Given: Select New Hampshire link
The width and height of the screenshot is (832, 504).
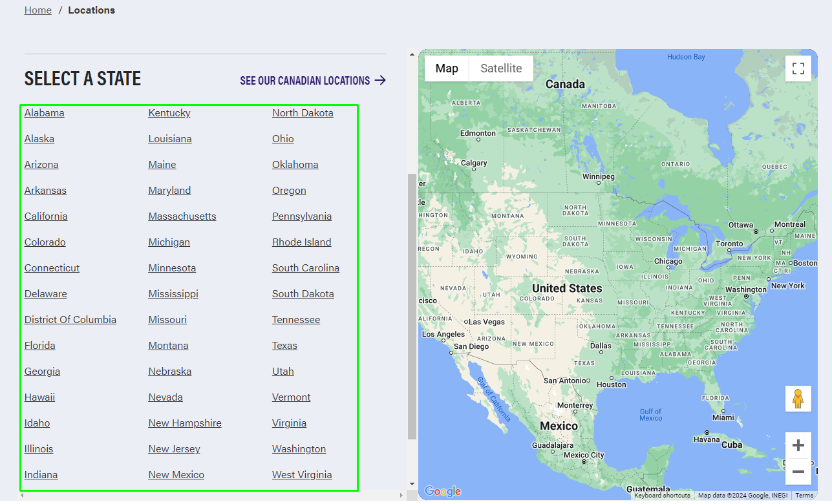Looking at the screenshot, I should (x=185, y=423).
